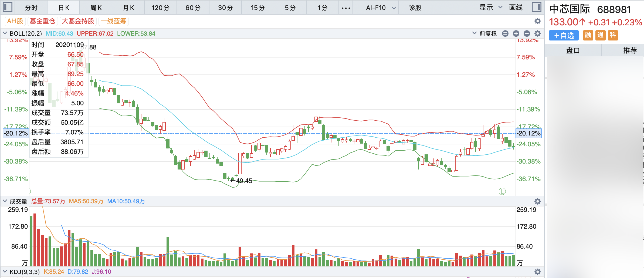
Task: Toggle the right sidebar panel icon
Action: tap(536, 7)
